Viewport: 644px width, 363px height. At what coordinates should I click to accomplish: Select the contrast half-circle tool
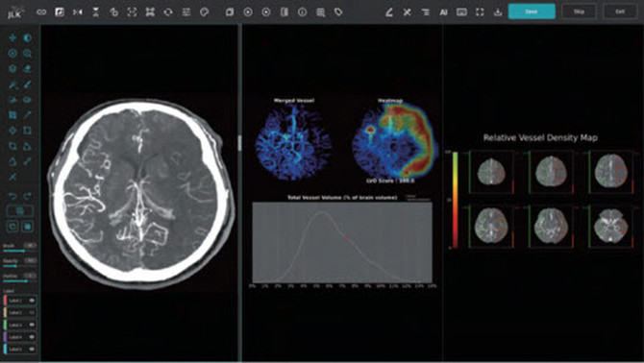pyautogui.click(x=28, y=37)
